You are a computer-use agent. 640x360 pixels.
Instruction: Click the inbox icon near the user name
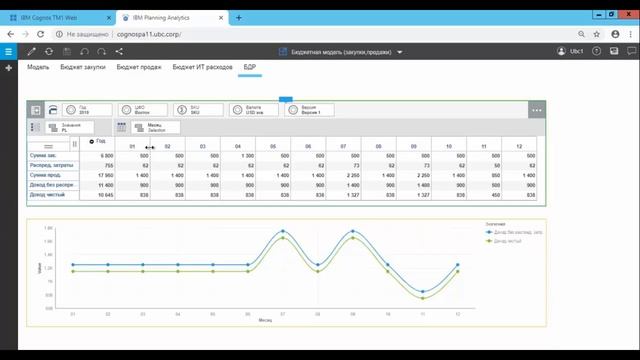click(x=614, y=51)
